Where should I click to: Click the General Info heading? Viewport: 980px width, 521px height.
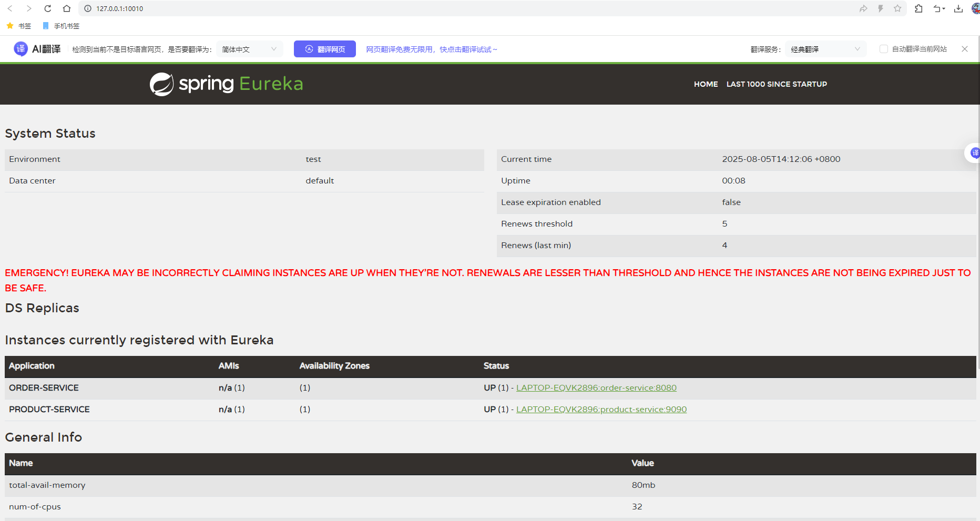[x=43, y=437]
